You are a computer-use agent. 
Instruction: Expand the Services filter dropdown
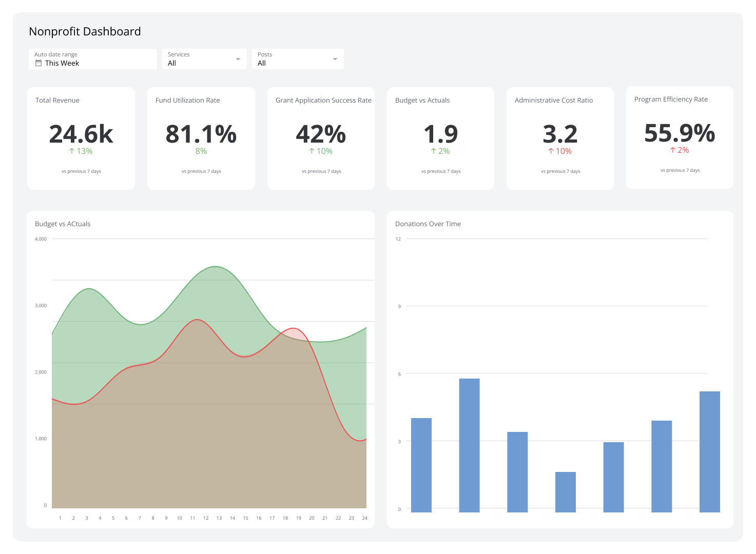pos(238,58)
